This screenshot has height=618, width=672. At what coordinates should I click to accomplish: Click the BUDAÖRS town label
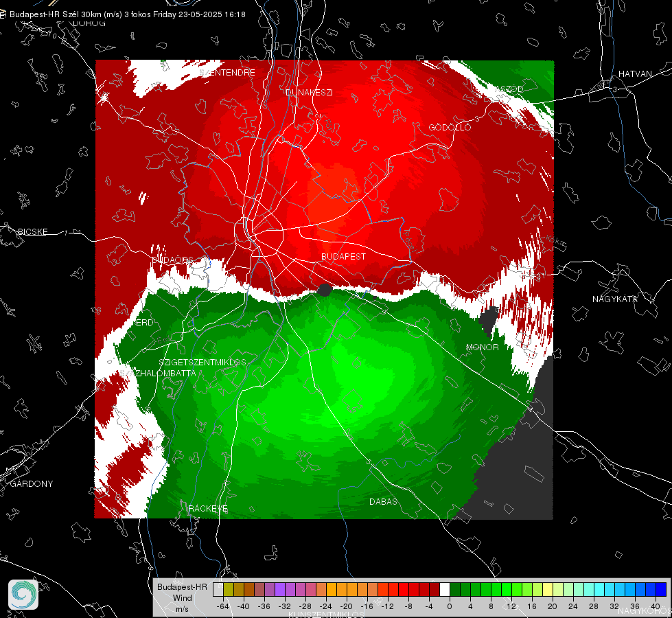coord(173,260)
